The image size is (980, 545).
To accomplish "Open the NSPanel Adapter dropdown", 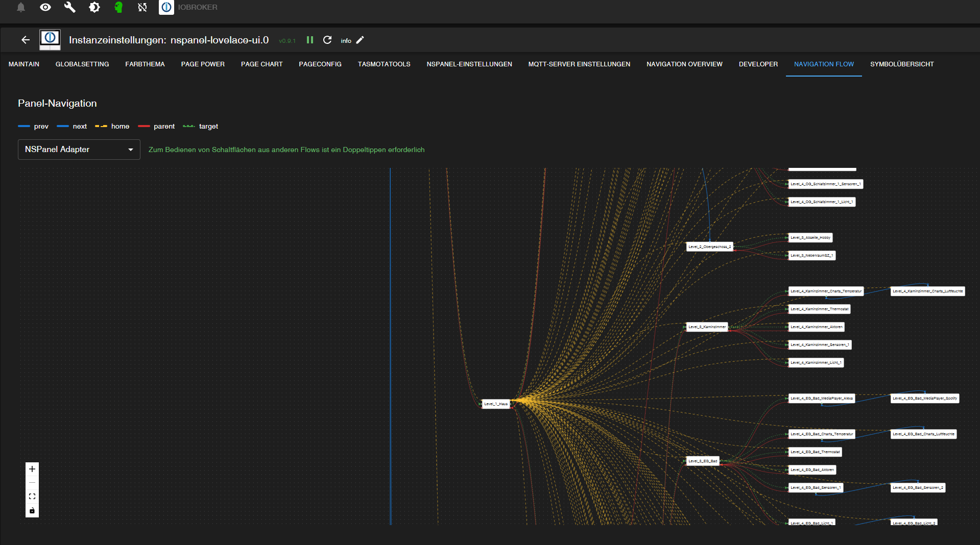I will tap(79, 150).
